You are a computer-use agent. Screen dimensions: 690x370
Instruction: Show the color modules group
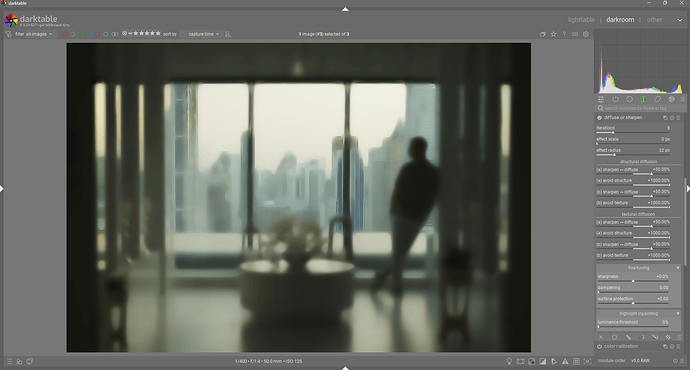(643, 99)
